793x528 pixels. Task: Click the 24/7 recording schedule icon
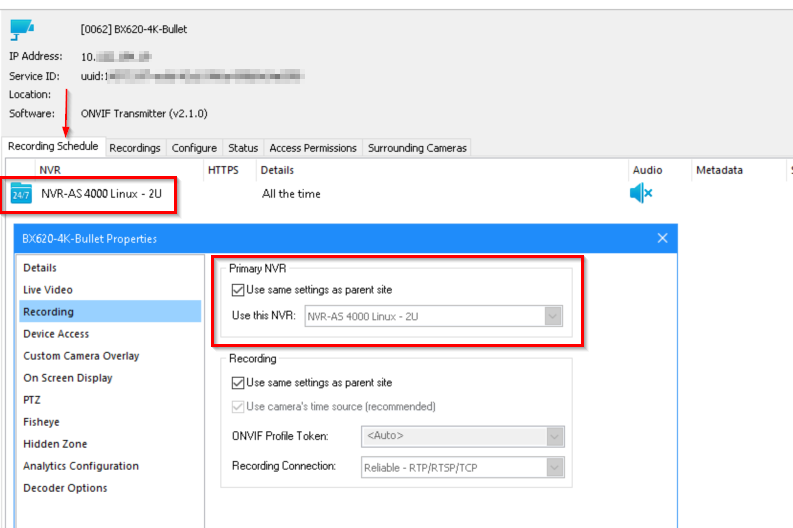(21, 194)
